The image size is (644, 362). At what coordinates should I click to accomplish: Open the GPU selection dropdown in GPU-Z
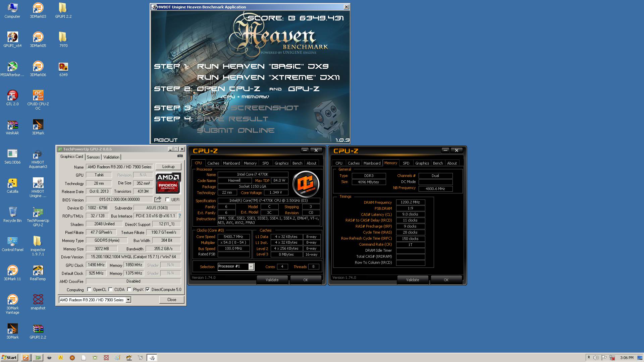pos(128,300)
